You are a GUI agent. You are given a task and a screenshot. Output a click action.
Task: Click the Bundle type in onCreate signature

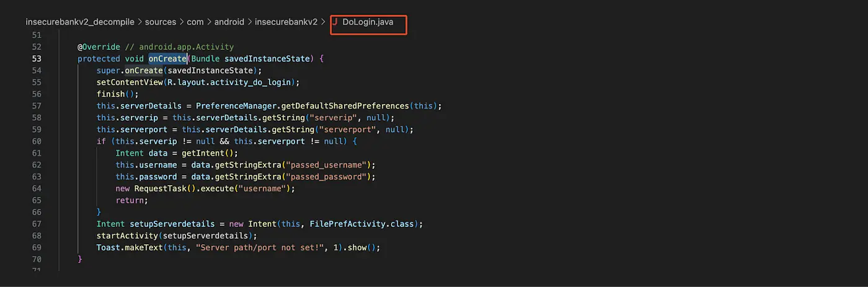pyautogui.click(x=206, y=59)
